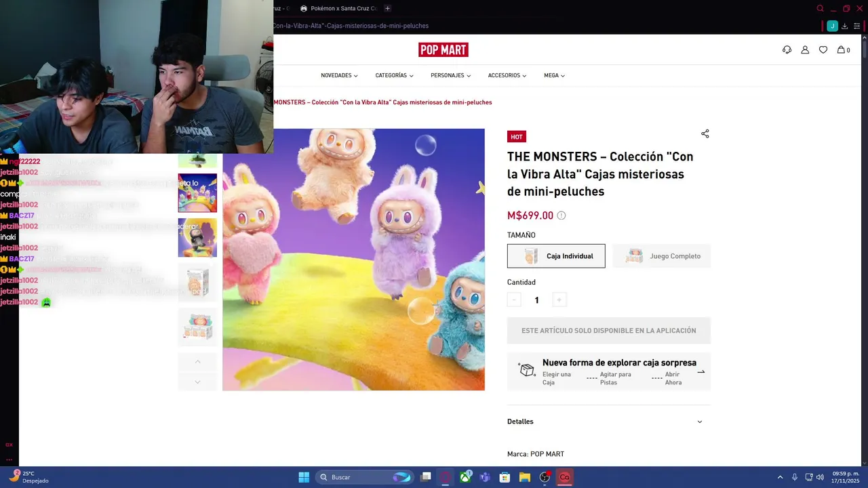Open the clock showing 09:59 p. m.
Image resolution: width=868 pixels, height=488 pixels.
tap(846, 477)
